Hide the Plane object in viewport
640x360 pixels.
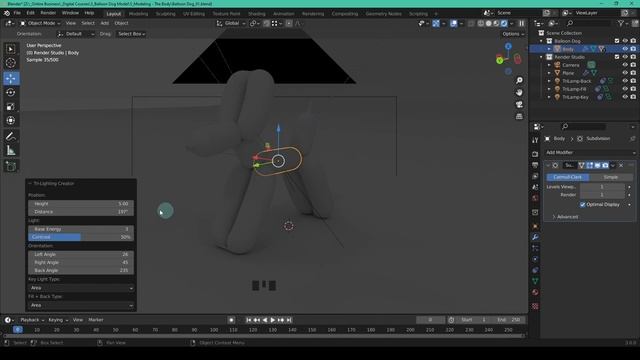coord(625,73)
